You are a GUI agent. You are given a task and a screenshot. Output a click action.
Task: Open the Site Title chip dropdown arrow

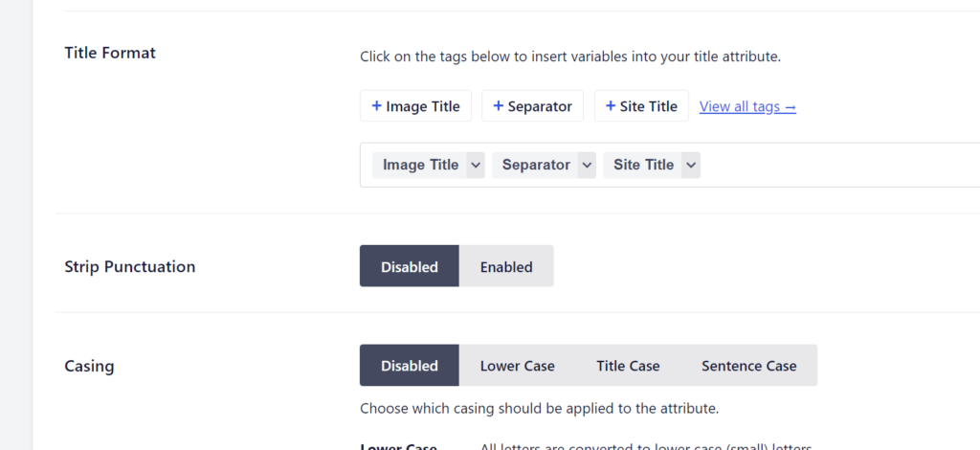point(691,165)
